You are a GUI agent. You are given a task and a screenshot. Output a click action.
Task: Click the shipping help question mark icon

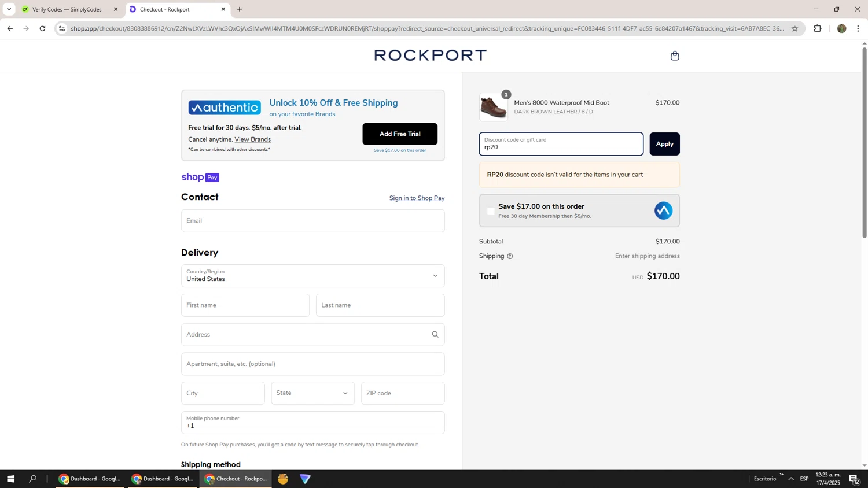[510, 256]
